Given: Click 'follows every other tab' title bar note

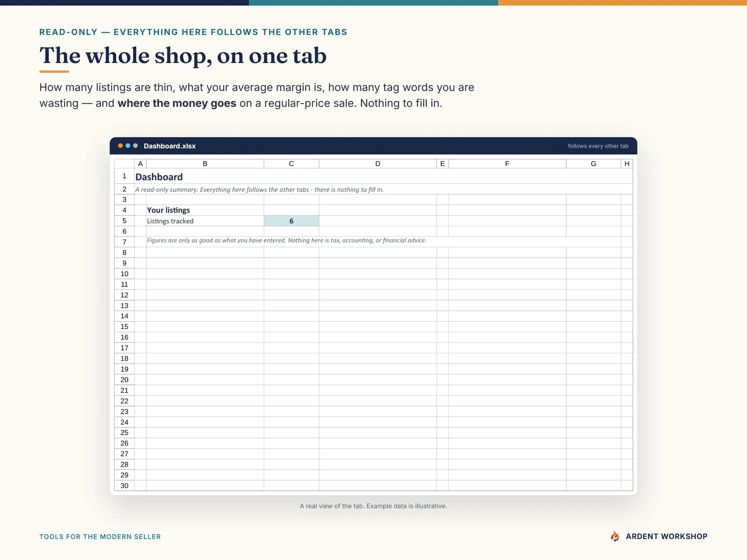Looking at the screenshot, I should 598,146.
